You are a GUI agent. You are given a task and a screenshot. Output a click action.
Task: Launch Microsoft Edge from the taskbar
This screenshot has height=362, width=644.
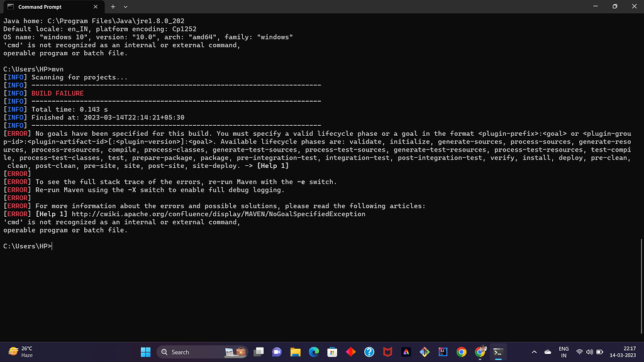point(313,352)
